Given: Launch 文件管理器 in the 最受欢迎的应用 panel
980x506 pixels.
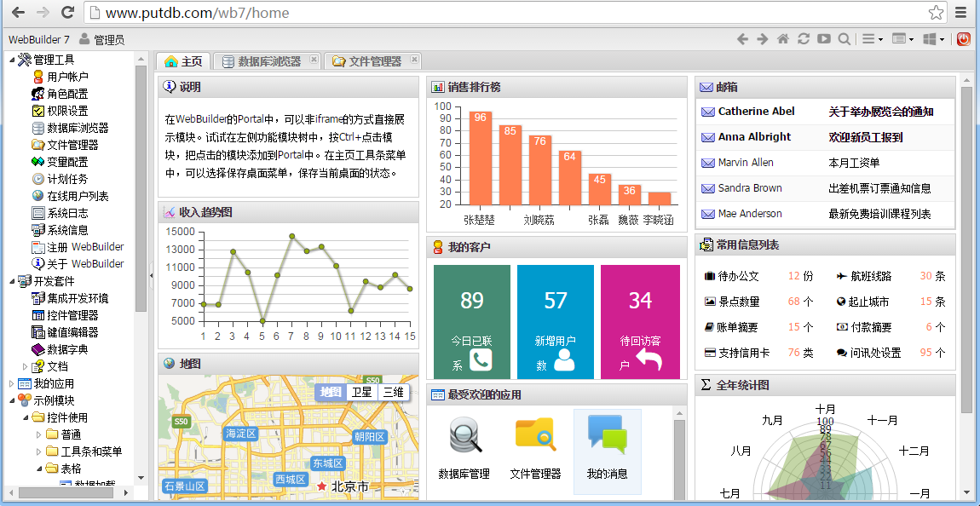Looking at the screenshot, I should [x=536, y=446].
